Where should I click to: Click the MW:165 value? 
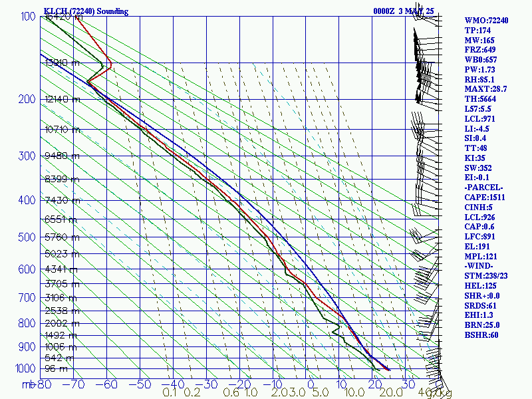tap(479, 41)
